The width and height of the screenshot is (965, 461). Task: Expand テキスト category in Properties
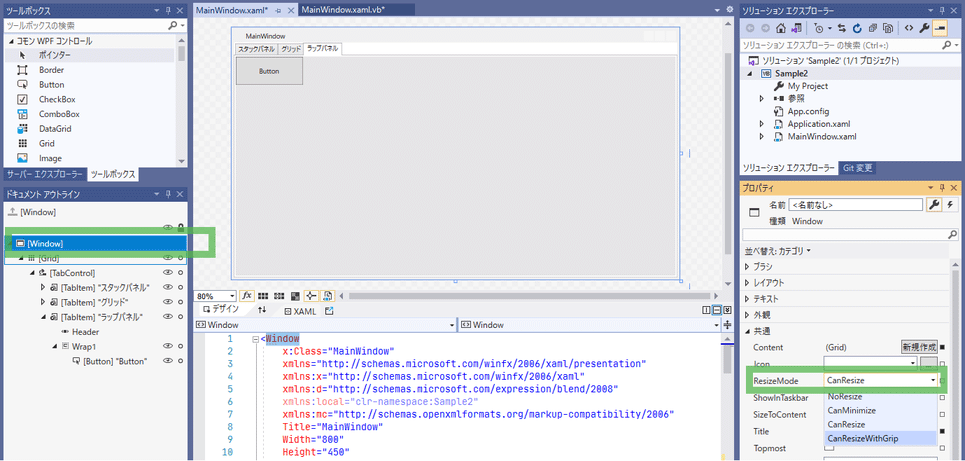[x=747, y=299]
